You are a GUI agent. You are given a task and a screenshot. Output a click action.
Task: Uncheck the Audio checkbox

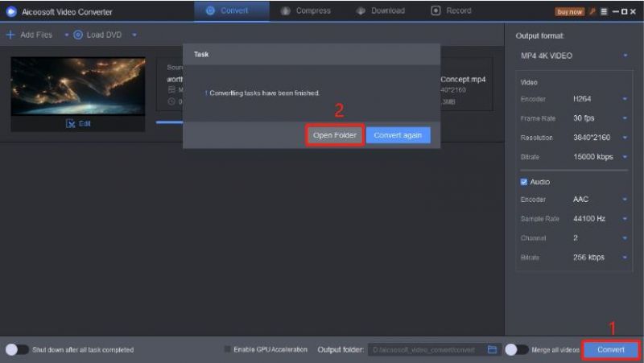coord(524,182)
